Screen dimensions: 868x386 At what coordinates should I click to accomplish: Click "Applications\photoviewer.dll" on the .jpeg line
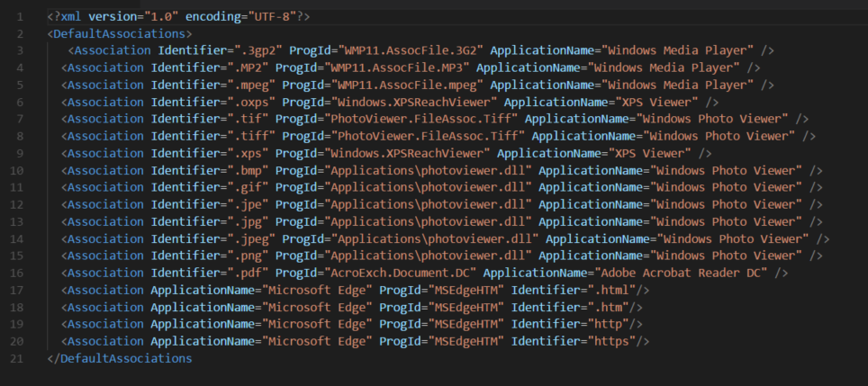[435, 239]
